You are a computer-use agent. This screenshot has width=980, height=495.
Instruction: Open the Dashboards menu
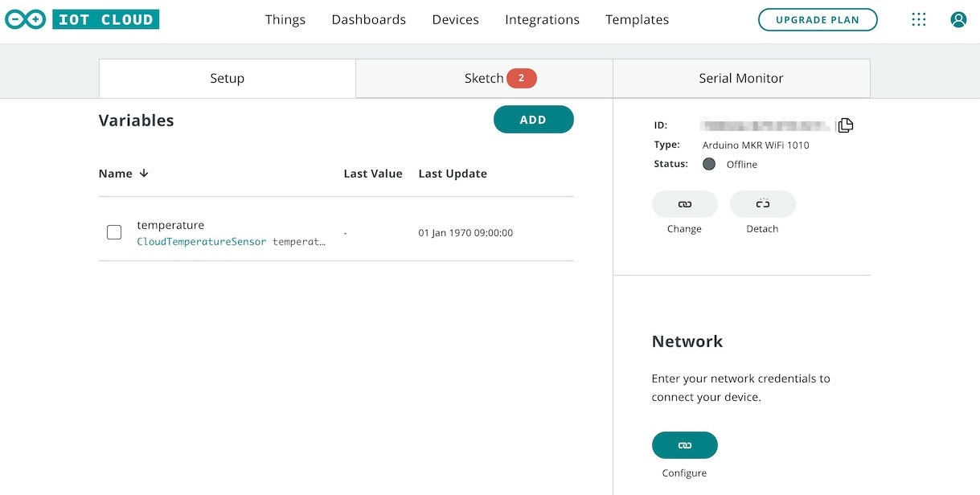pos(369,20)
